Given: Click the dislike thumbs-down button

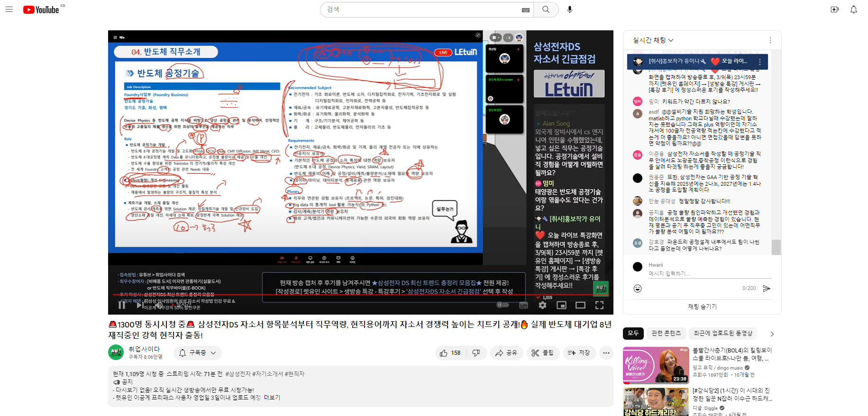Looking at the screenshot, I should tap(476, 353).
